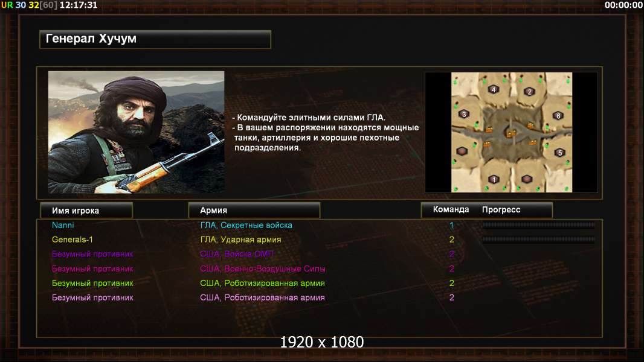
Task: Select start position 5 on the map
Action: point(559,153)
